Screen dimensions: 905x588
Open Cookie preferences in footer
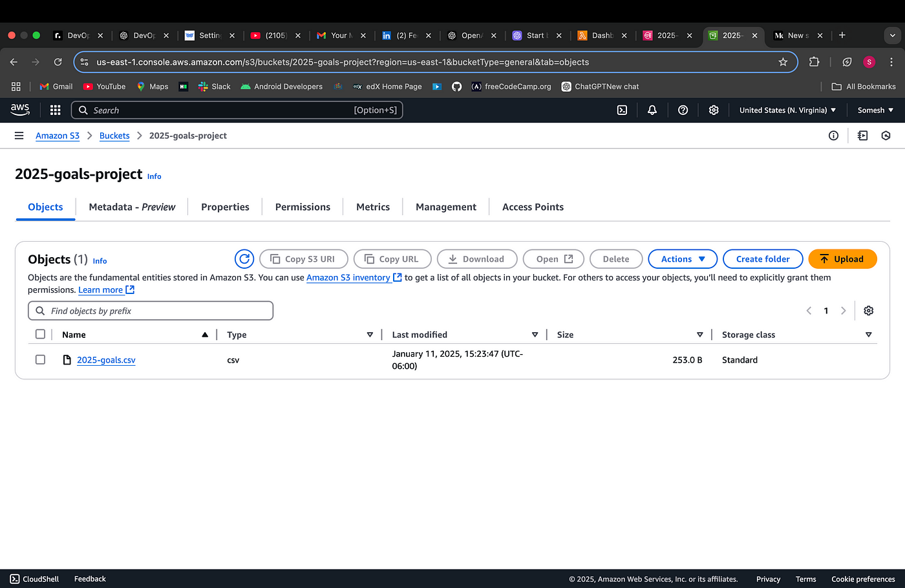(x=863, y=579)
